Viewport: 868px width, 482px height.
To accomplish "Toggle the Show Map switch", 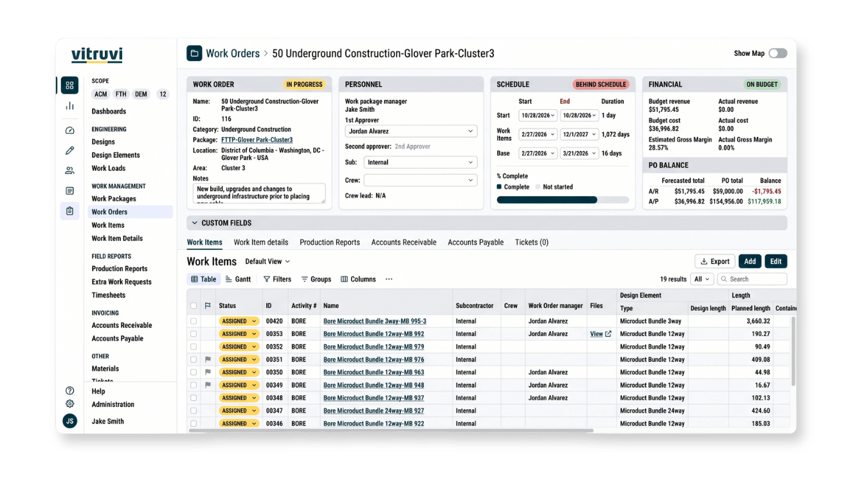I will coord(778,53).
